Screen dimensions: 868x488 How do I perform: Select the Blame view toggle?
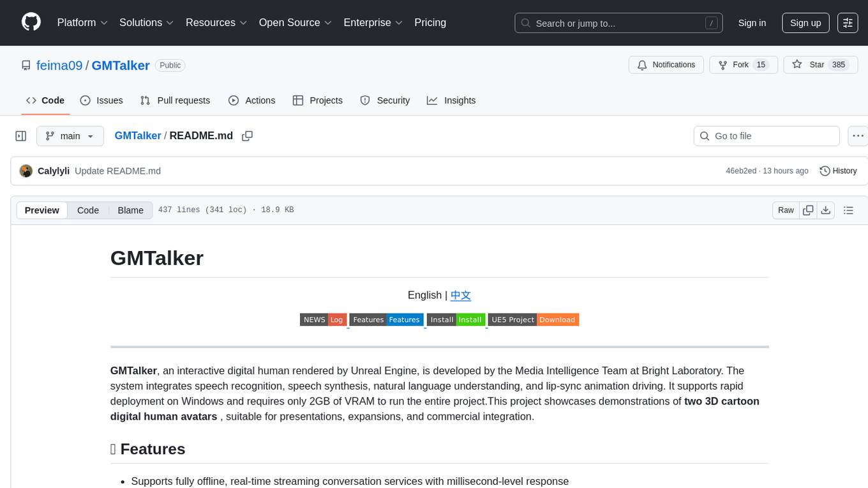(x=130, y=210)
